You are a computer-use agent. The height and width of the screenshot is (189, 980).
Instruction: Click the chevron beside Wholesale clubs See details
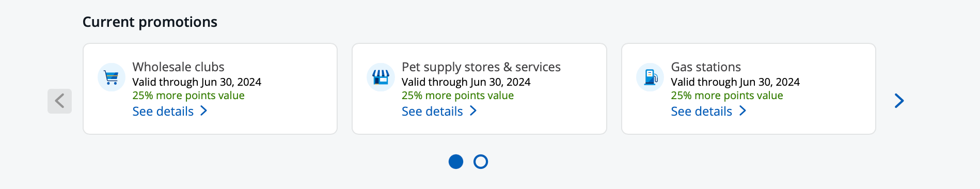tap(203, 111)
